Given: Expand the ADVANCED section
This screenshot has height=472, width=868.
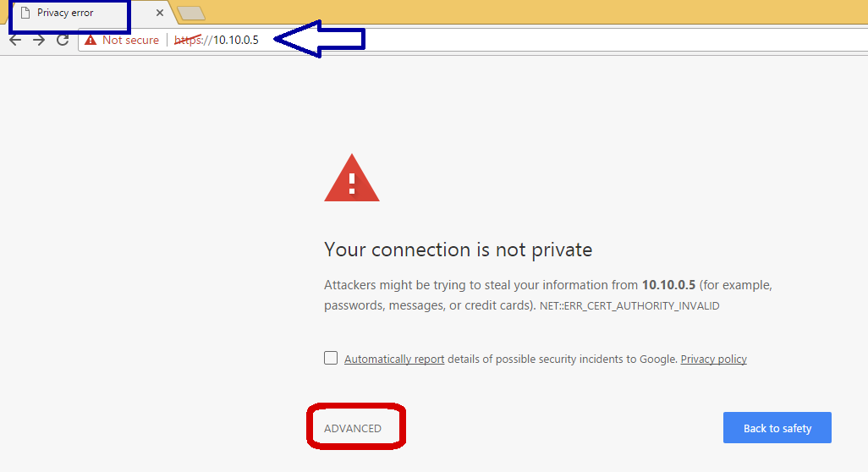Looking at the screenshot, I should [353, 428].
